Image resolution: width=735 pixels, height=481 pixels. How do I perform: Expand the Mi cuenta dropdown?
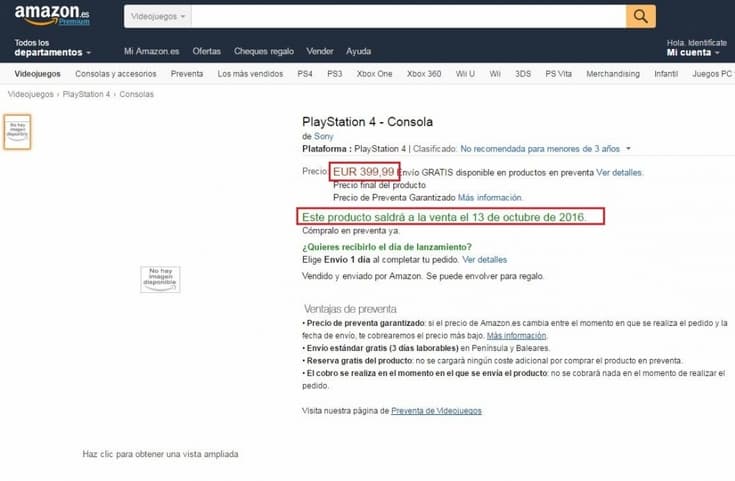coord(693,53)
